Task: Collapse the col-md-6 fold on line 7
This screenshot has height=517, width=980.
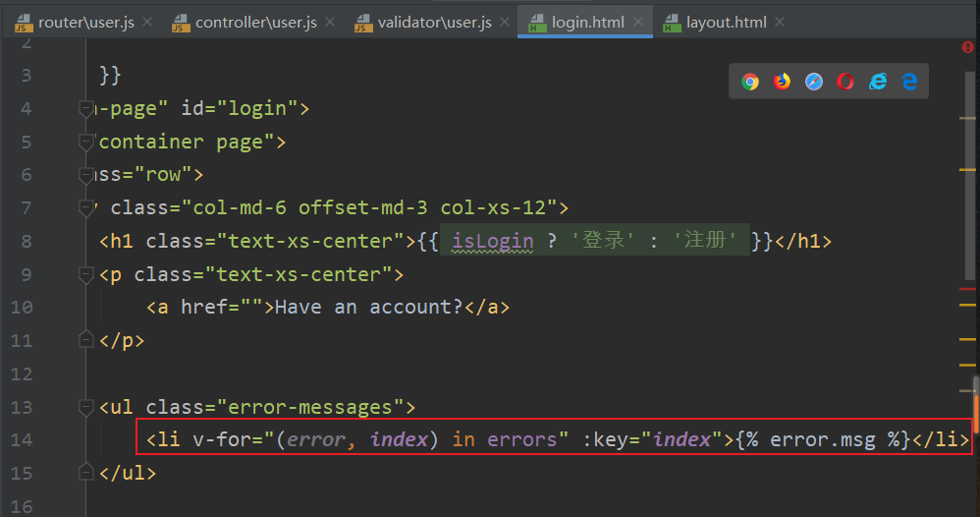Action: (86, 208)
